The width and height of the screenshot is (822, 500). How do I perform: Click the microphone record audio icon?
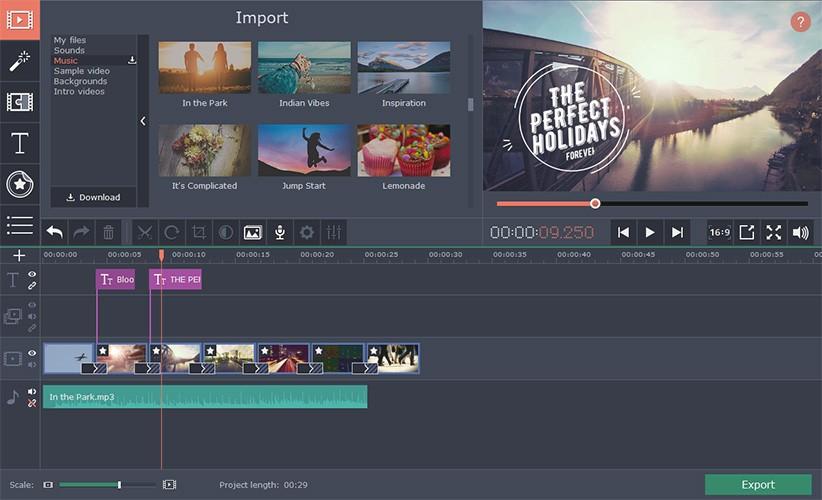click(x=280, y=232)
